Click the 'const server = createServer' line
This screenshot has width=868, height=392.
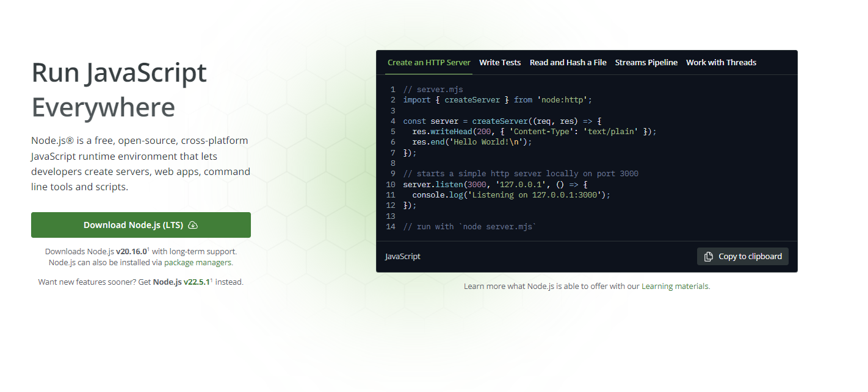click(x=502, y=121)
